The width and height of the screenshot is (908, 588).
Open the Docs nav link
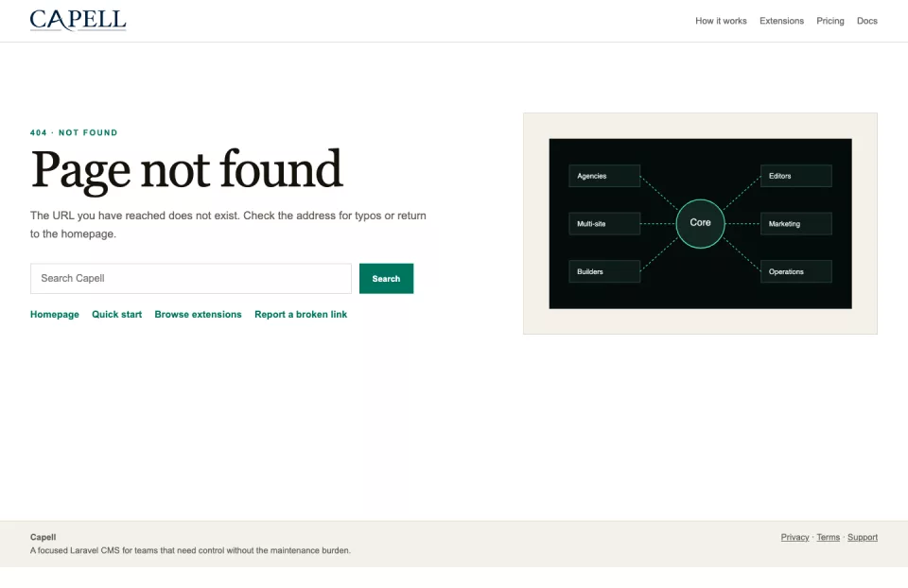(867, 21)
